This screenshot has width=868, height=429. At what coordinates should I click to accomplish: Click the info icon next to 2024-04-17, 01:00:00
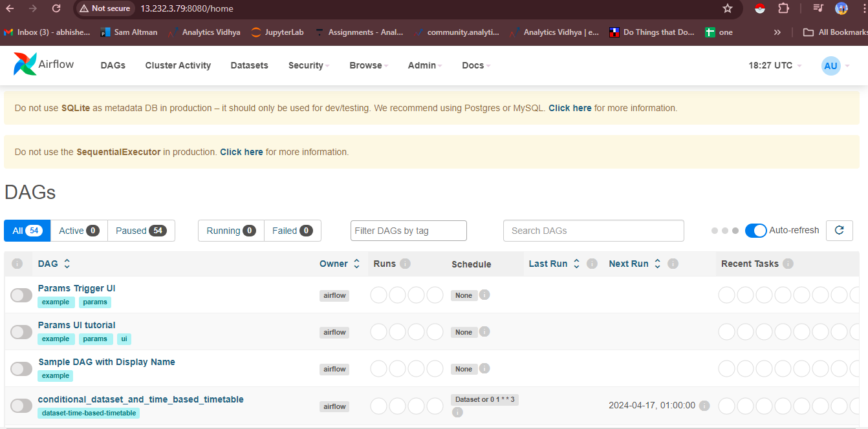pyautogui.click(x=704, y=406)
